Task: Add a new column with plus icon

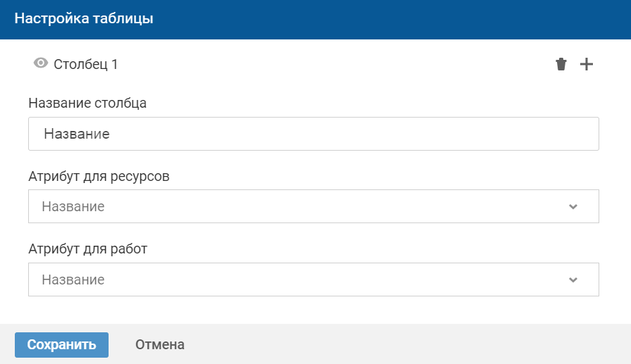Action: (x=587, y=65)
